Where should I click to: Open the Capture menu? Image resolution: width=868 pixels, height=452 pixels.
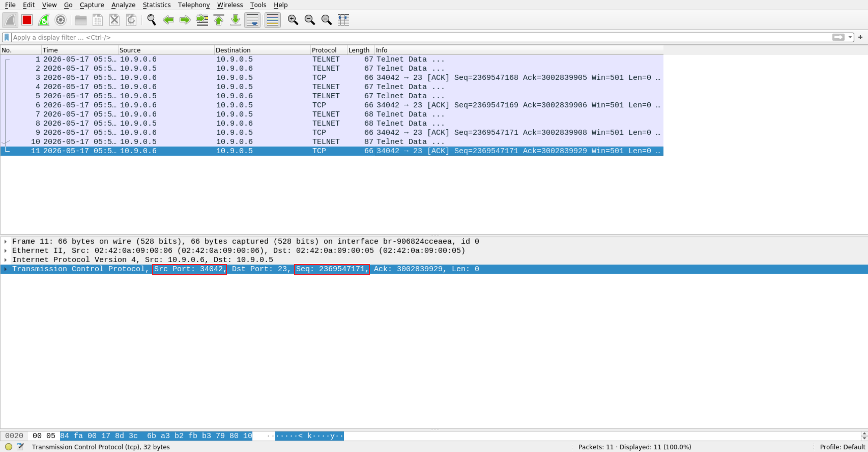pos(92,5)
